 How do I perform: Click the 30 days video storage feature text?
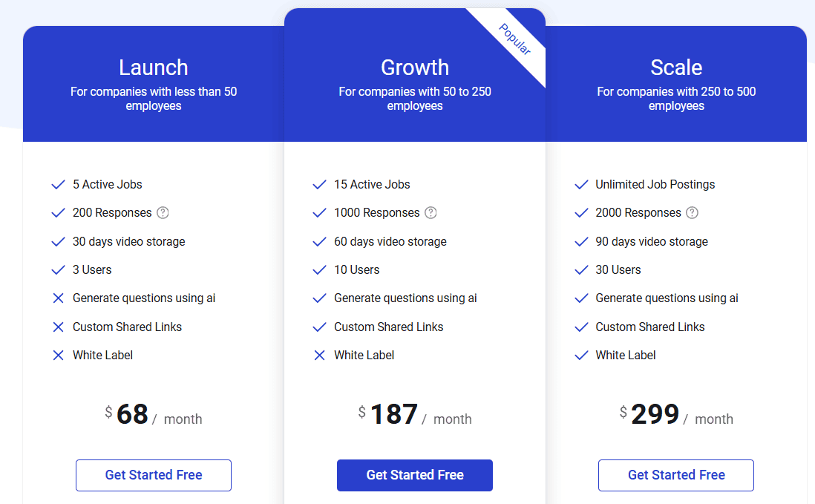coord(128,241)
